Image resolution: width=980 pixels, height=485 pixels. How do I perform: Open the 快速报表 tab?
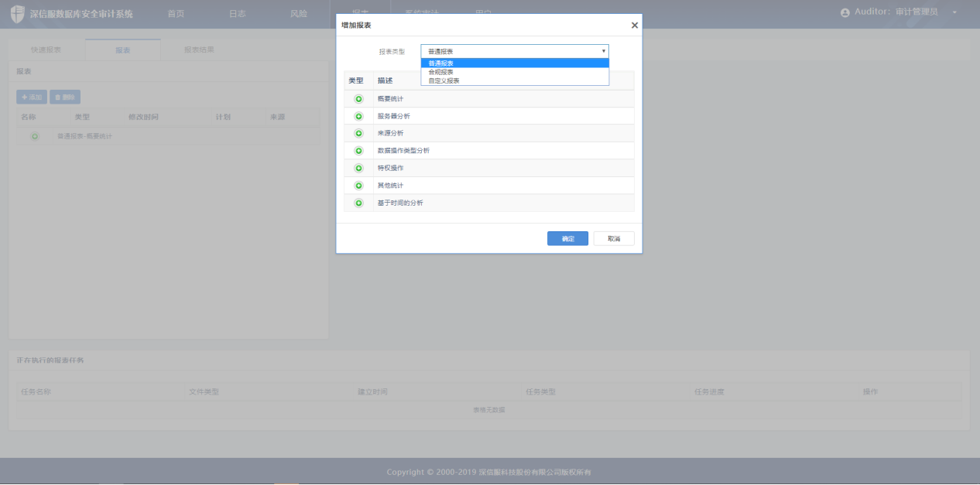(x=46, y=50)
